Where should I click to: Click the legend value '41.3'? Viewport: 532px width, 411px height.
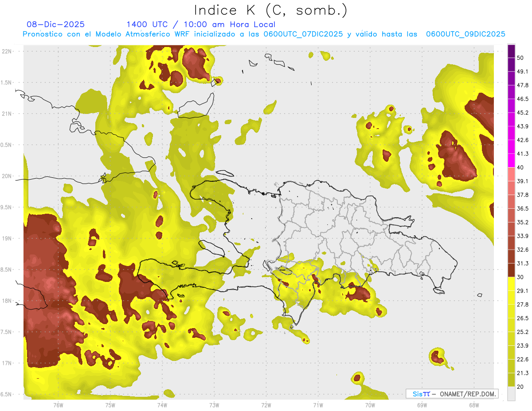tap(523, 154)
